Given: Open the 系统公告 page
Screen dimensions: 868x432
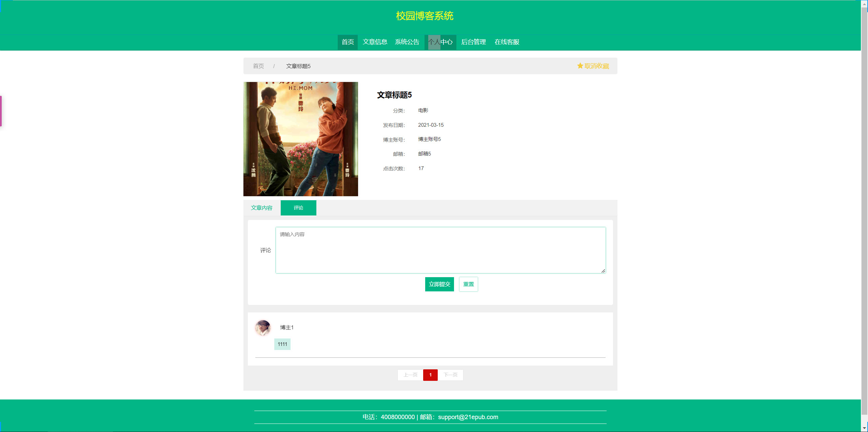Looking at the screenshot, I should point(407,42).
